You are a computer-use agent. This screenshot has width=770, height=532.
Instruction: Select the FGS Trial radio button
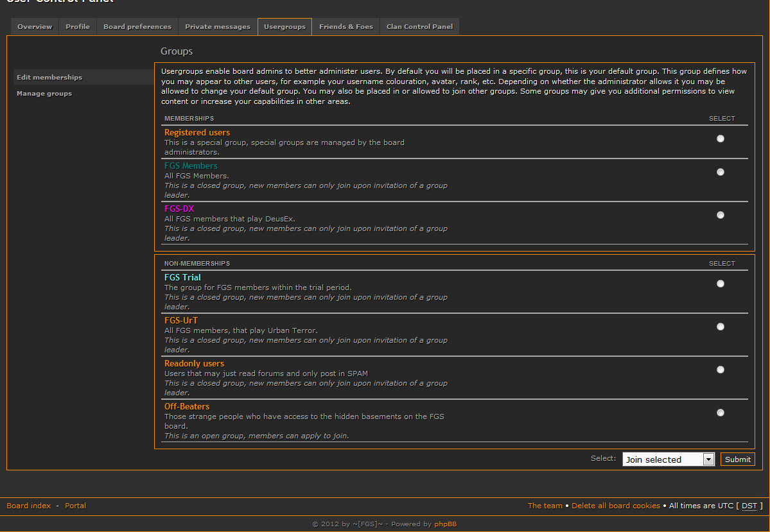pos(720,284)
